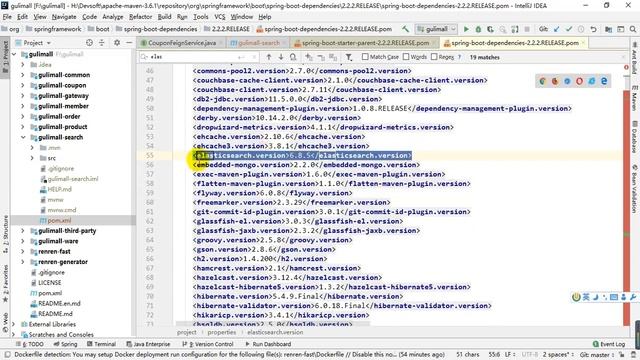Viewport: 640px width, 360px height.
Task: Select pom.xml under gulimall-search
Action: [59, 220]
